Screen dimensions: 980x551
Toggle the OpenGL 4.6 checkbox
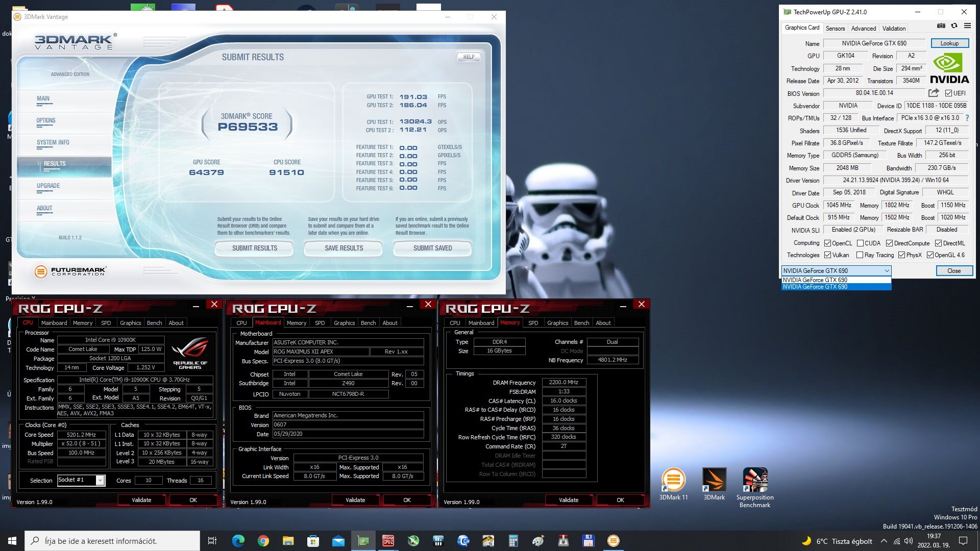point(930,255)
